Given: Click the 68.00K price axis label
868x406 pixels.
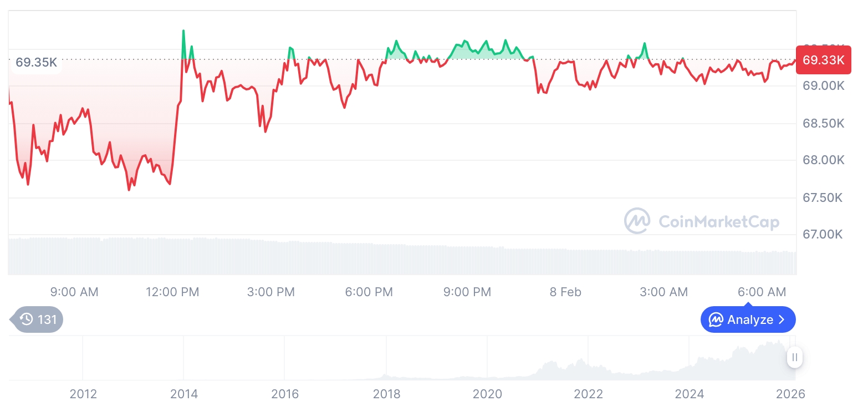Looking at the screenshot, I should point(824,160).
